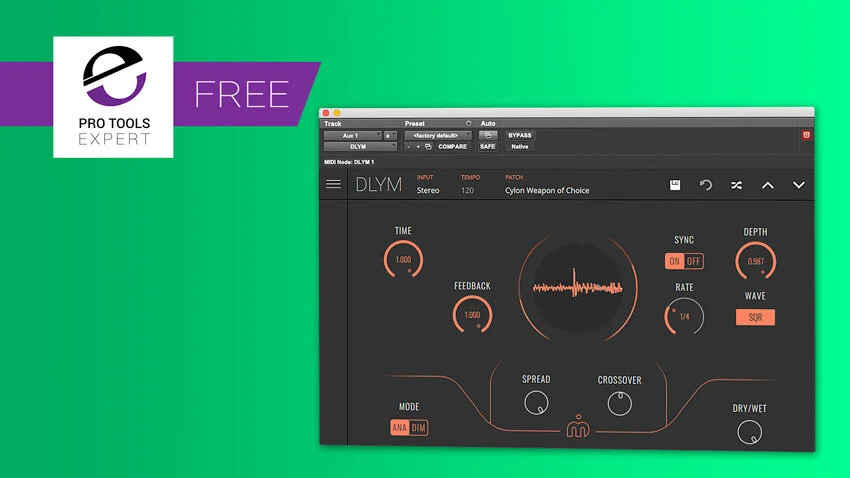Enable automation SAFE
850x478 pixels.
click(x=488, y=146)
